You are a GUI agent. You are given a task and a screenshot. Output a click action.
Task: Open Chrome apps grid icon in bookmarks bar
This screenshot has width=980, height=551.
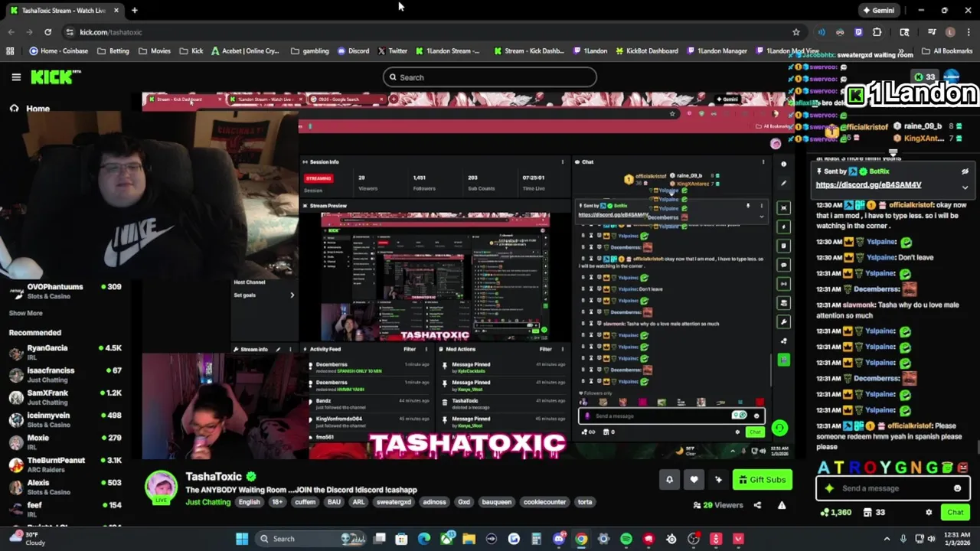point(10,51)
